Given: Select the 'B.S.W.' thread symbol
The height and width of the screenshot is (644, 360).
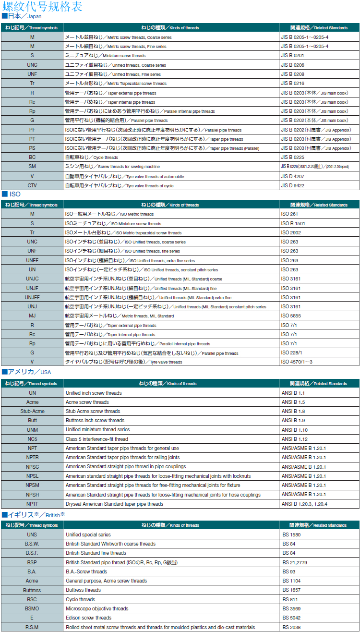Looking at the screenshot, I should pos(32,544).
